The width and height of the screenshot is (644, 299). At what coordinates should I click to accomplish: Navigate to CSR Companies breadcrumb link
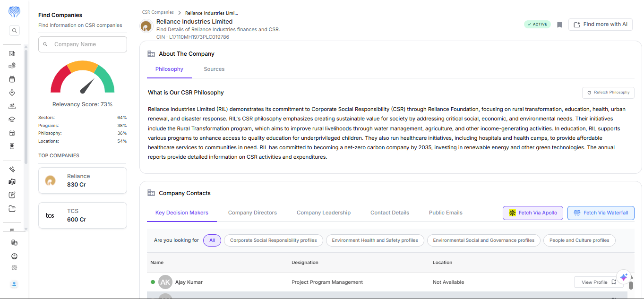point(158,12)
